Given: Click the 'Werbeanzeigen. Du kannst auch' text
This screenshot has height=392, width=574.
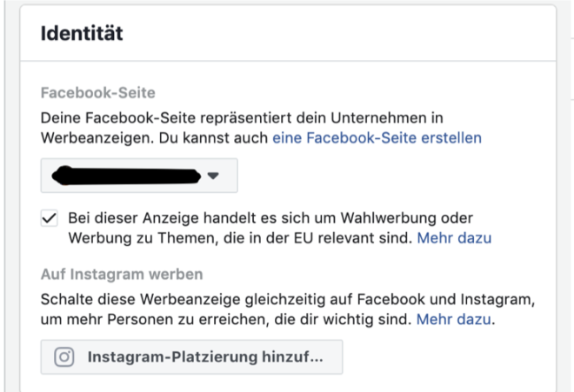Looking at the screenshot, I should pos(154,138).
